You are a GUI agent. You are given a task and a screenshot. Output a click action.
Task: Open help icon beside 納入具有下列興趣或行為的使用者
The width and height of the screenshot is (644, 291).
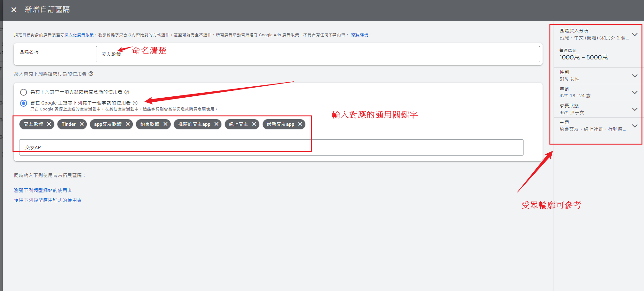[91, 74]
